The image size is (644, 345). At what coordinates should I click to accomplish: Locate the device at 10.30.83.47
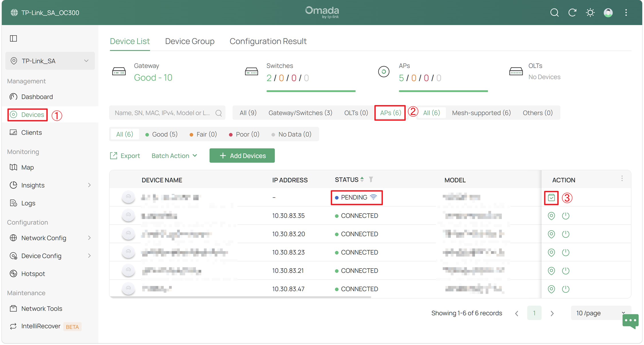551,289
